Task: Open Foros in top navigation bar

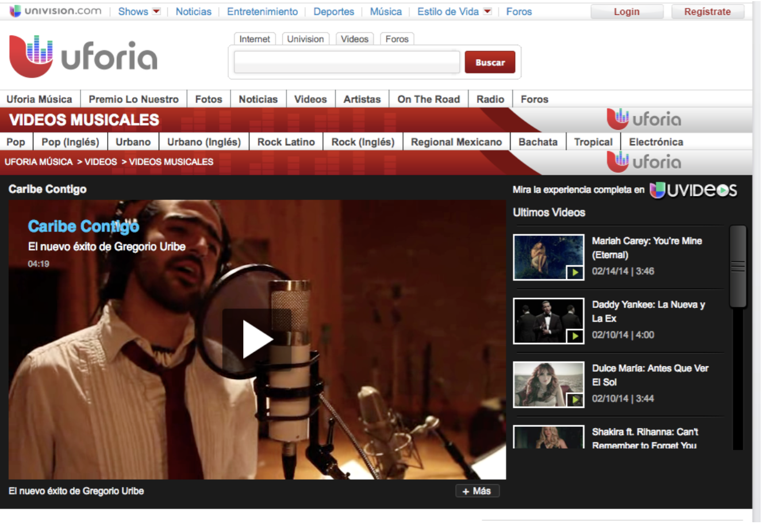Action: tap(519, 11)
